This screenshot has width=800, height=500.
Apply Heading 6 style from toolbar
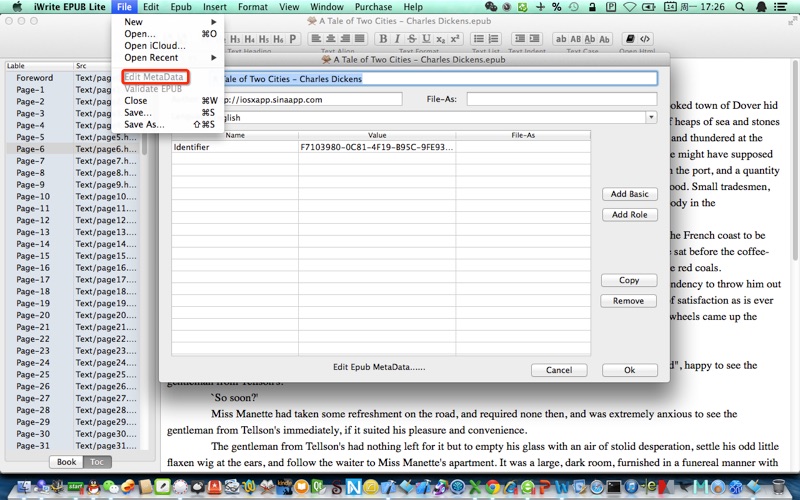278,39
